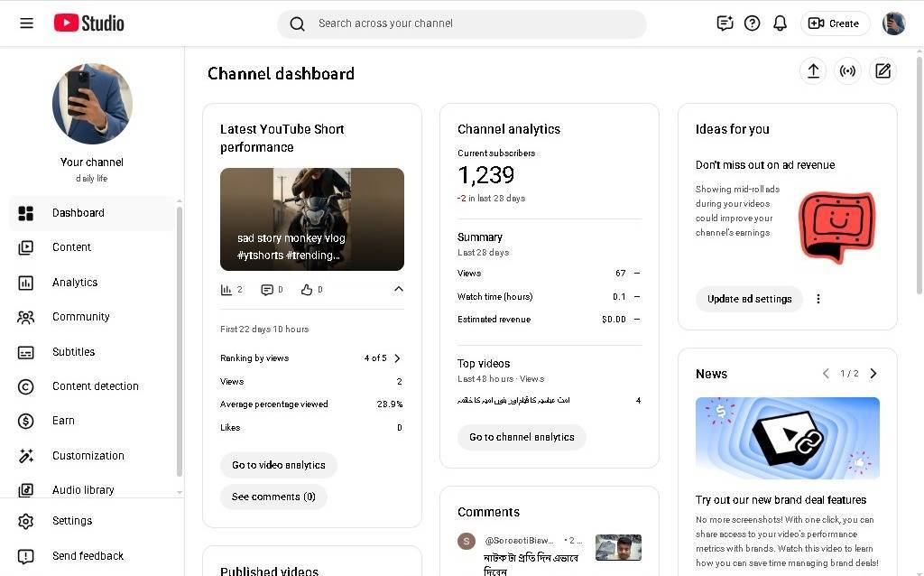Open the account profile avatar
The height and width of the screenshot is (576, 924).
point(893,23)
